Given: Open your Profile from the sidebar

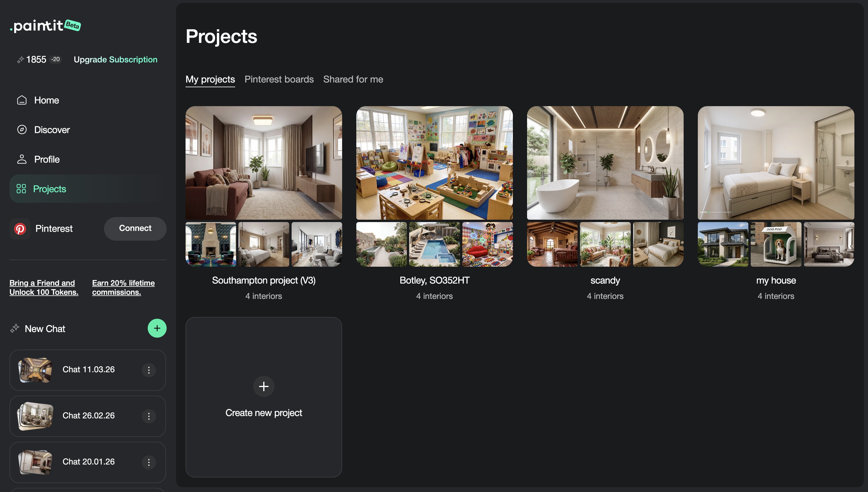Looking at the screenshot, I should pos(47,159).
